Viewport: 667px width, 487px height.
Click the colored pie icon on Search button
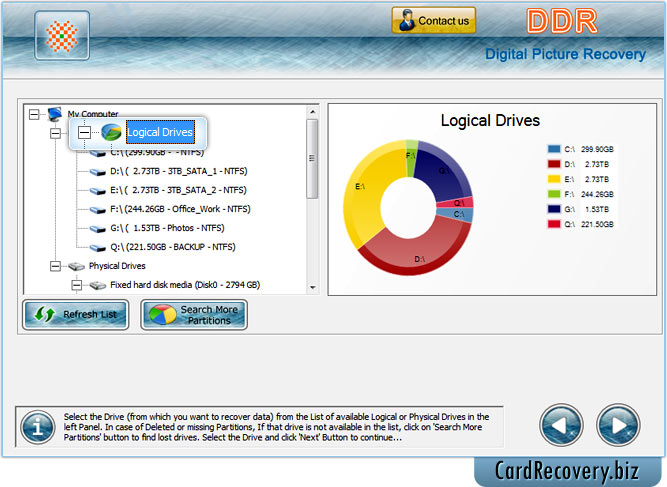click(162, 315)
